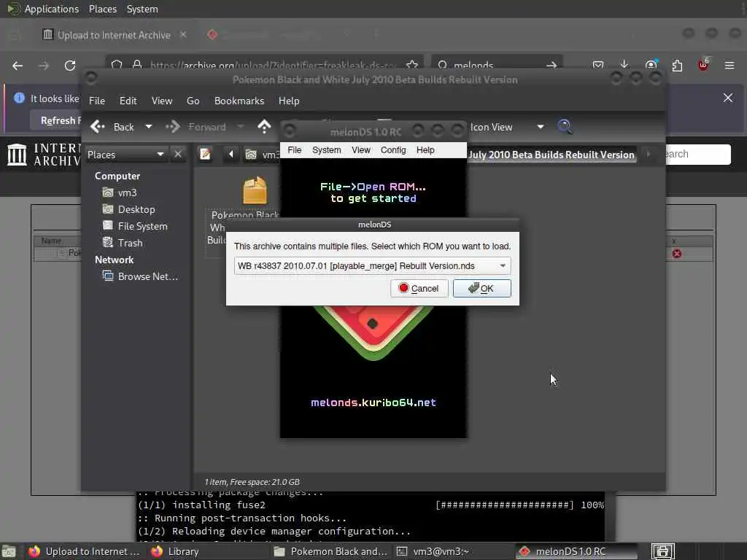Close the Places sidebar pane
Image resolution: width=747 pixels, height=560 pixels.
[x=178, y=155]
